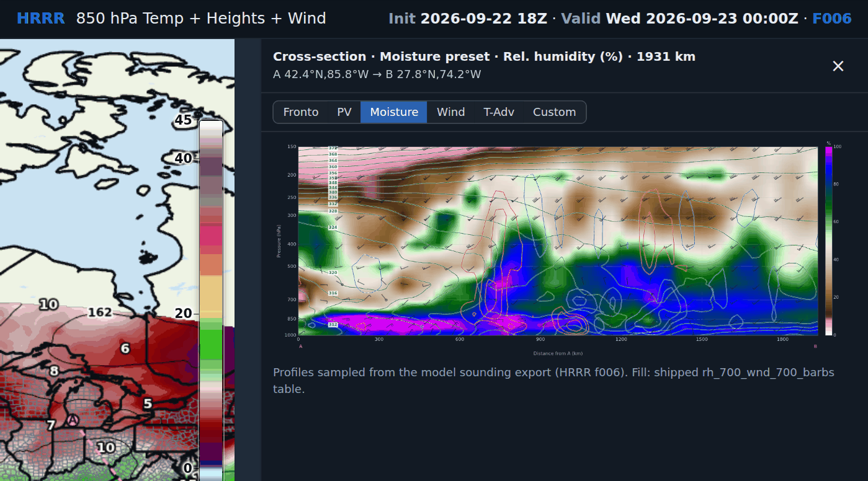Close the cross-section panel

838,66
